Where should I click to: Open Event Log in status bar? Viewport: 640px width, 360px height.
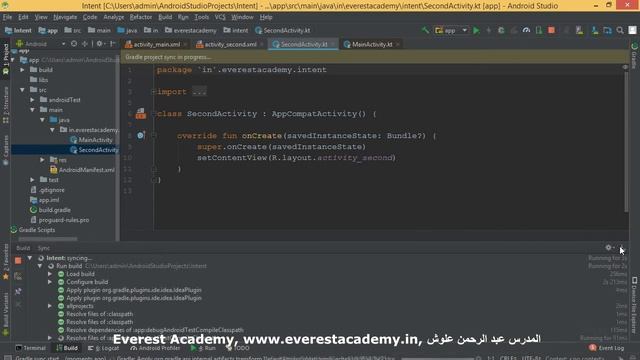click(x=607, y=348)
